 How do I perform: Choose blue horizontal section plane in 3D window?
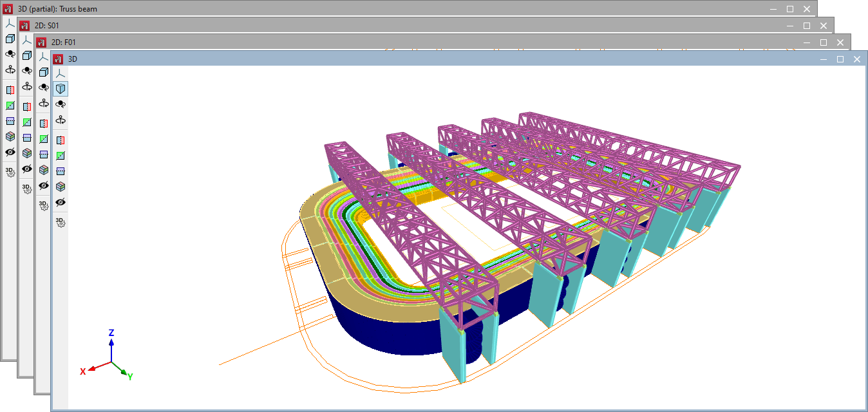point(61,171)
